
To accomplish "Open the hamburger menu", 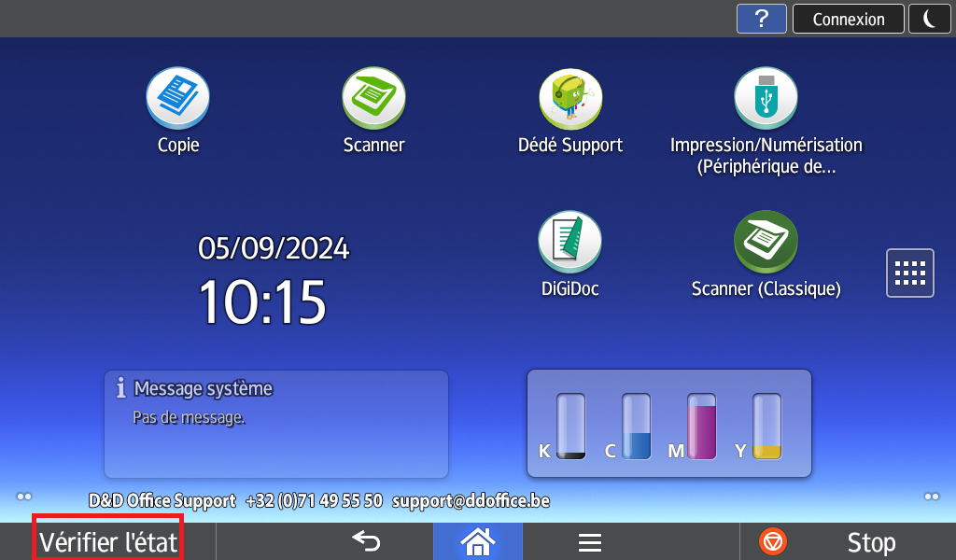I will tap(589, 541).
